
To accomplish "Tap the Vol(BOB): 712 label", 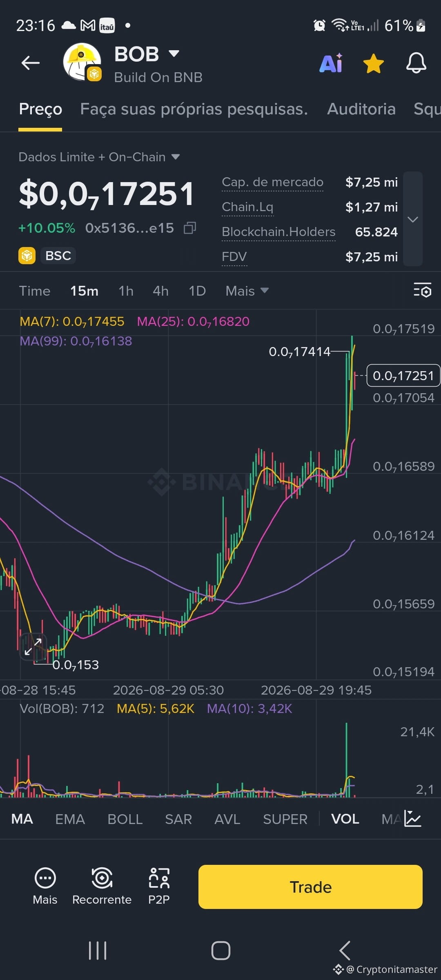I will (x=62, y=708).
